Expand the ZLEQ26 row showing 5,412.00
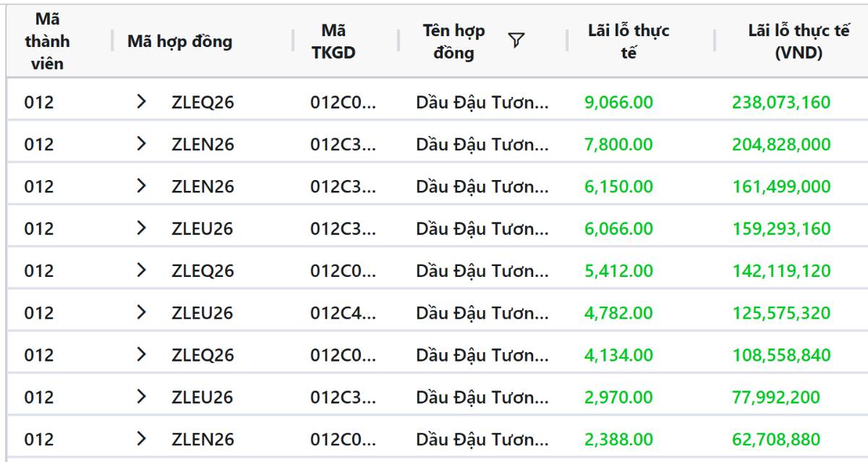This screenshot has width=868, height=462. tap(142, 270)
